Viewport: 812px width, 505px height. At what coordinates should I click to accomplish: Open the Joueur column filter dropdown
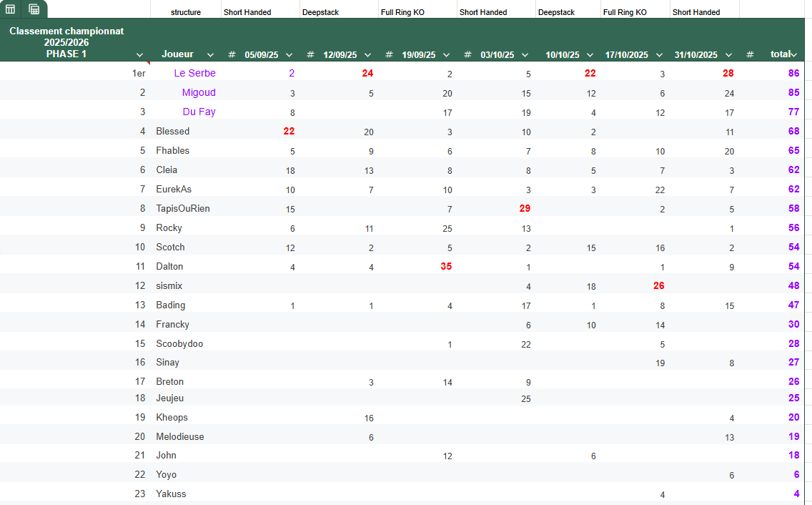tap(210, 55)
